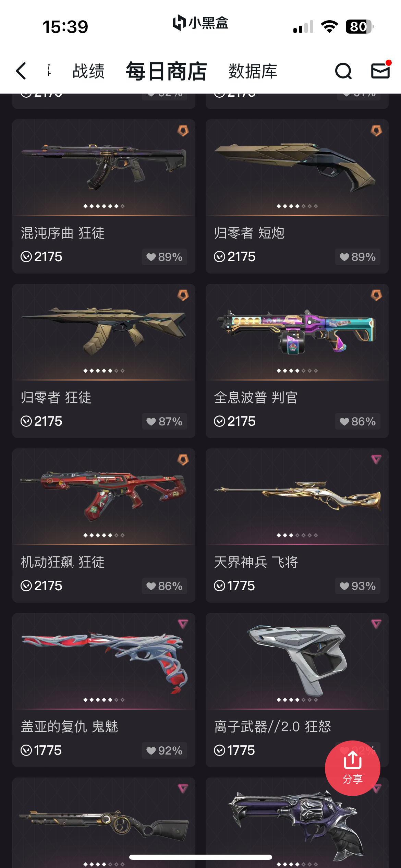Like 混沌序曲 狂徒 via 89% heart
The height and width of the screenshot is (868, 401).
tap(165, 257)
